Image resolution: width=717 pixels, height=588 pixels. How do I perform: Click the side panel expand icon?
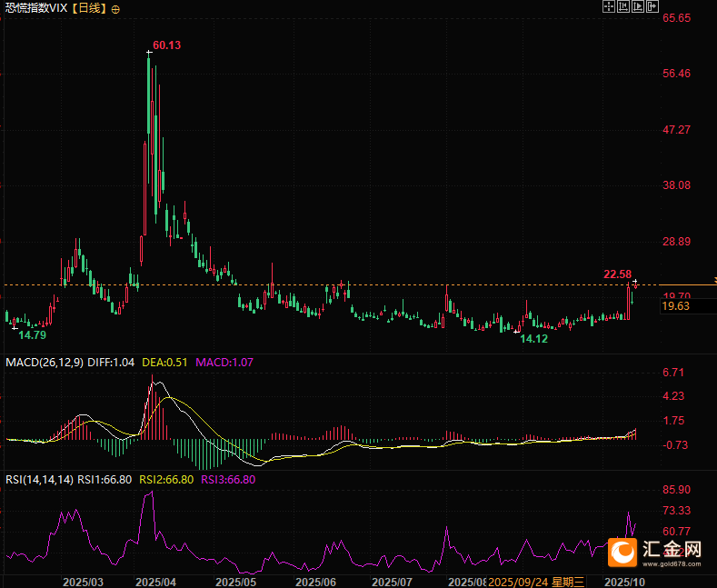tap(652, 6)
